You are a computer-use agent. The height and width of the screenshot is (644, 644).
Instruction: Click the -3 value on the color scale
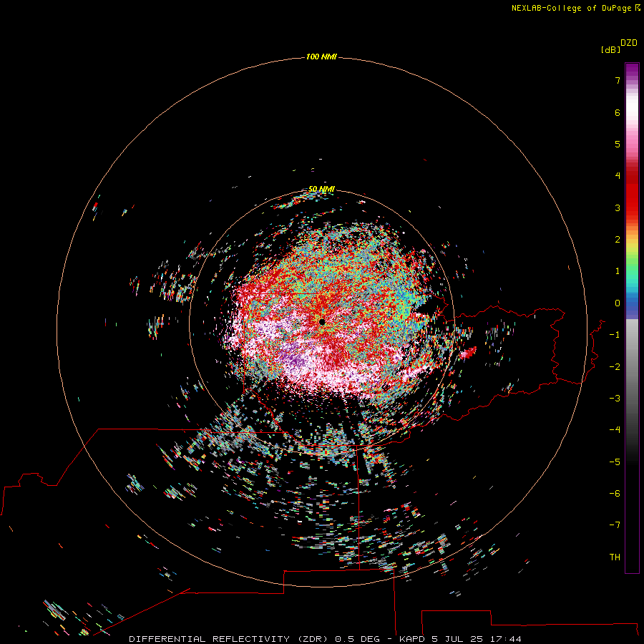click(615, 399)
